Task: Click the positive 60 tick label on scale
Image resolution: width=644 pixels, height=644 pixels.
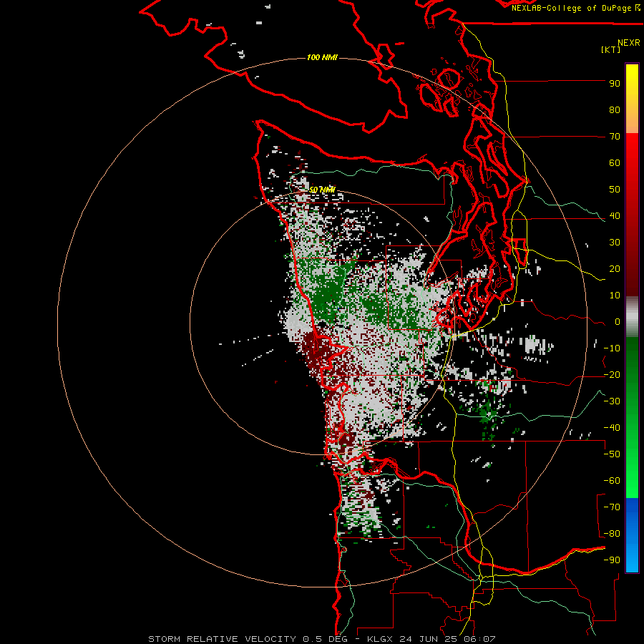Action: [x=615, y=163]
